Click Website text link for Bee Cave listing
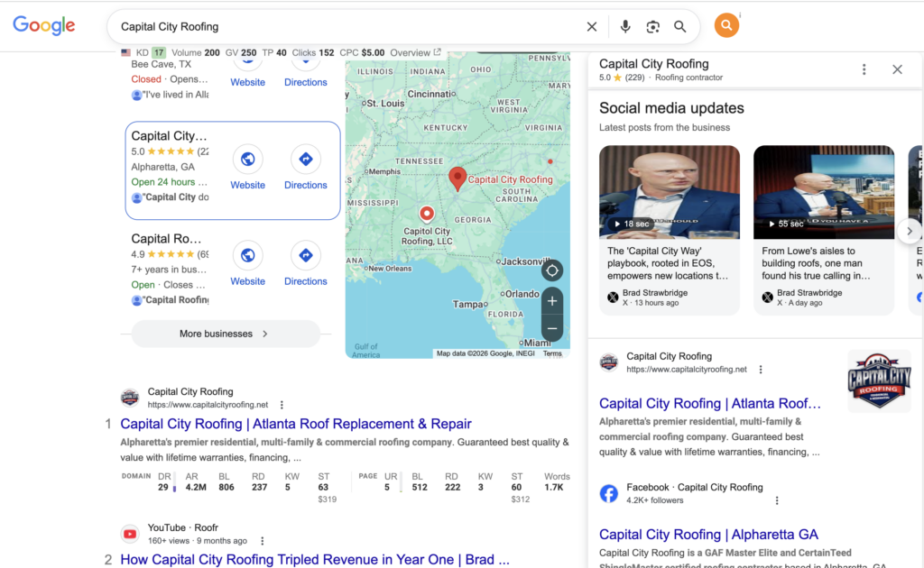The height and width of the screenshot is (568, 924). click(247, 82)
